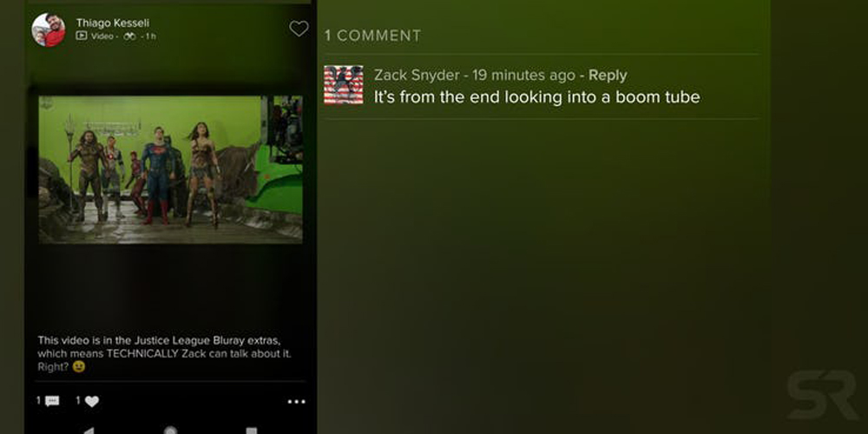868x434 pixels.
Task: Click Reply on Zack Snyder's comment
Action: (x=608, y=76)
